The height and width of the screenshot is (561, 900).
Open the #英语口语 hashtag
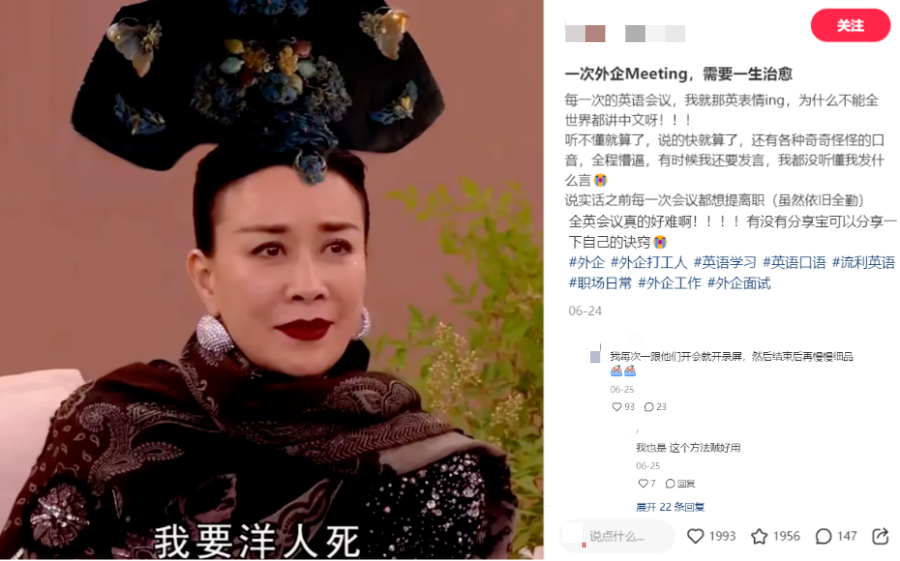pos(794,262)
